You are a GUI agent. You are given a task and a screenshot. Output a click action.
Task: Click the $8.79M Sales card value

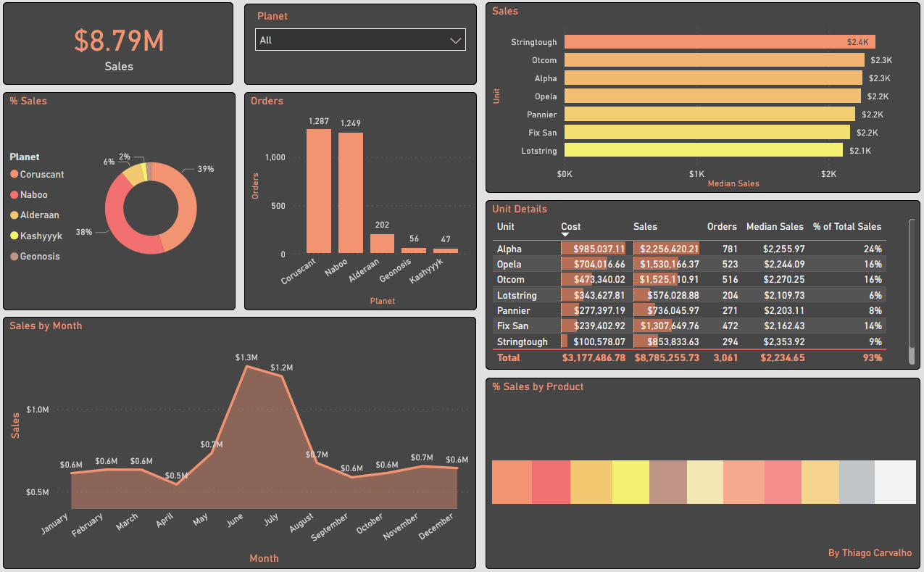click(119, 41)
